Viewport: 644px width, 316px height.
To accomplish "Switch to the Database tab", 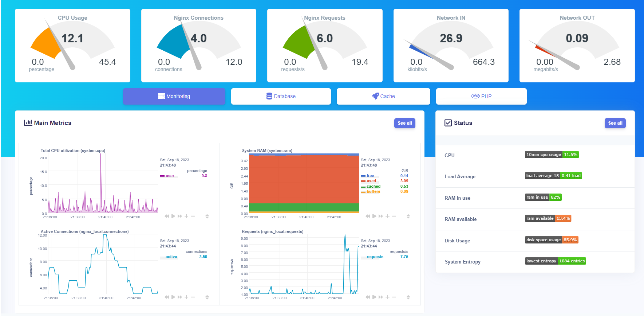I will click(281, 96).
